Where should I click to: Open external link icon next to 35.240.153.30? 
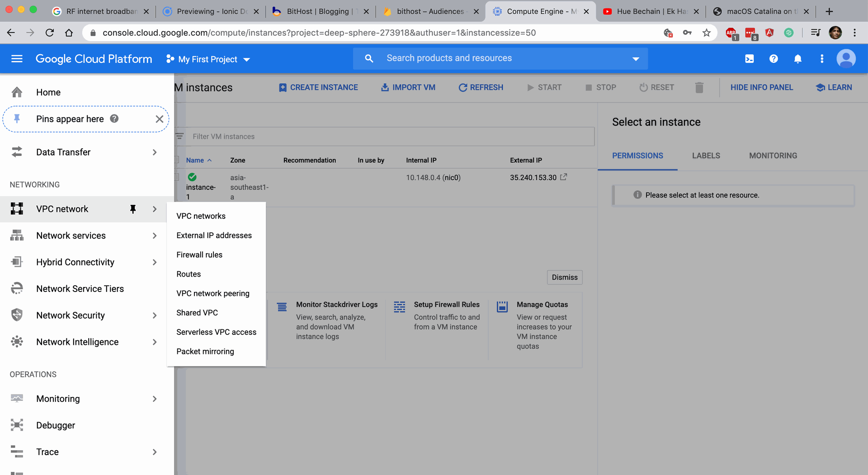563,177
